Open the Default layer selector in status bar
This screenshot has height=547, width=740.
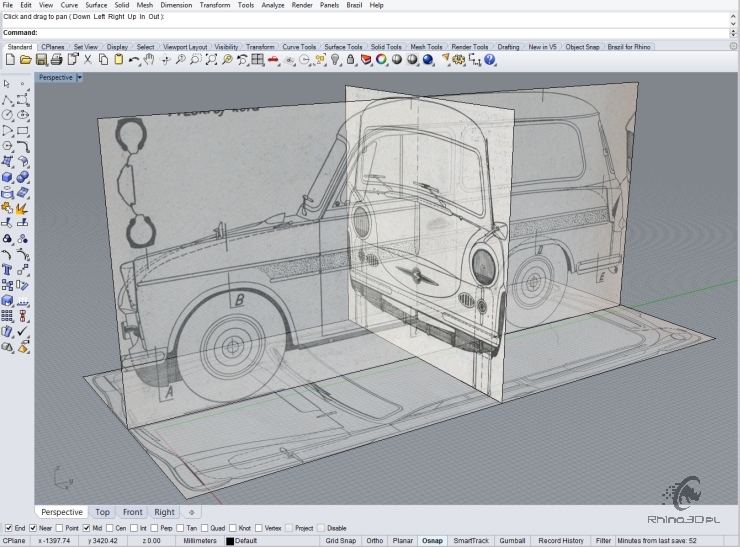tap(246, 541)
